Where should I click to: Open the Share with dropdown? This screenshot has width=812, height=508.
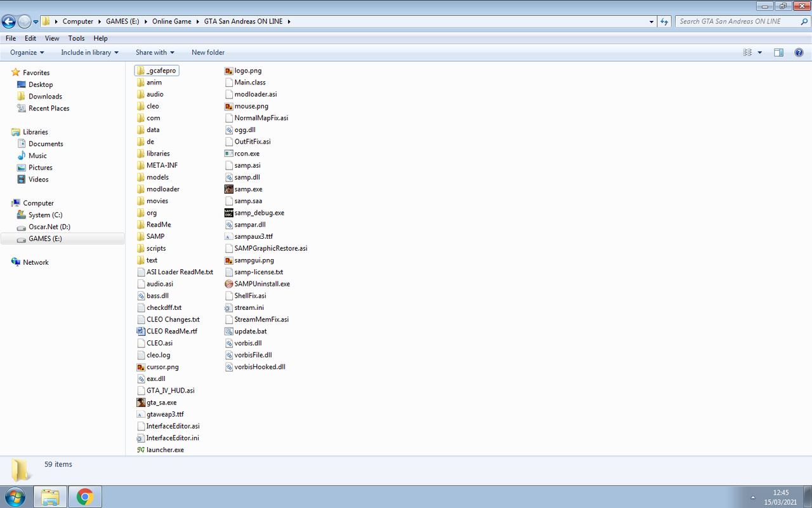click(155, 52)
